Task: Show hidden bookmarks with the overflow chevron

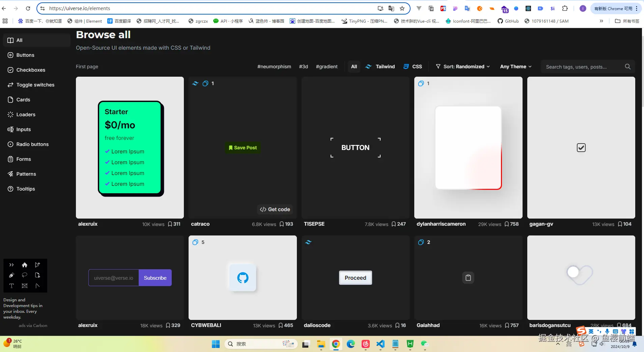Action: (601, 21)
